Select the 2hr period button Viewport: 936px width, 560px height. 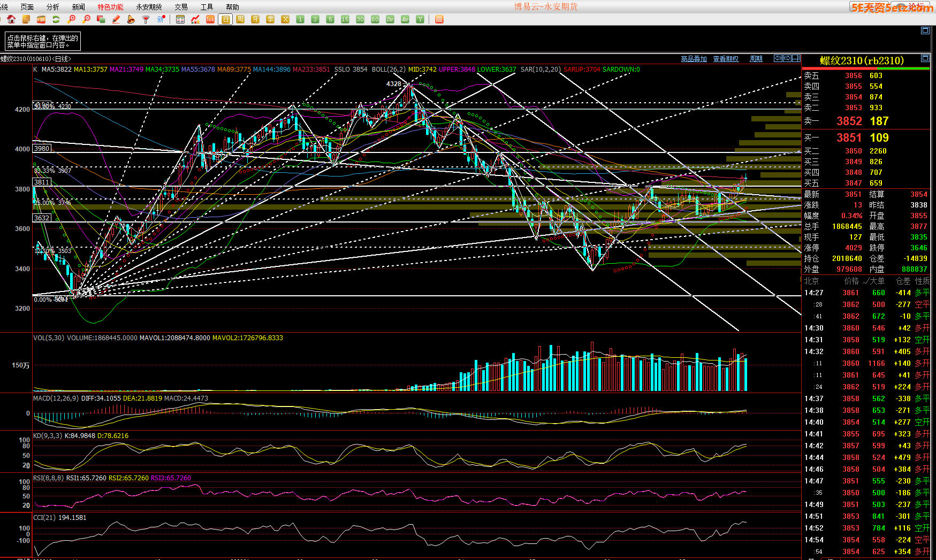390,19
